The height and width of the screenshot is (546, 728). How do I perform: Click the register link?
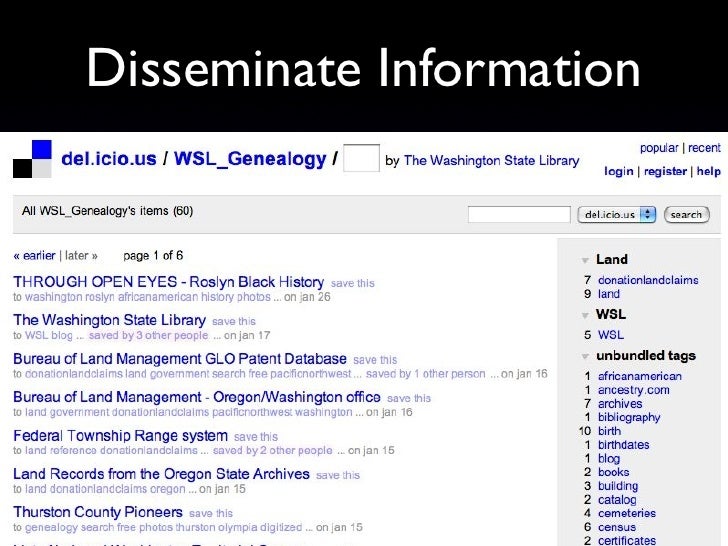pos(665,171)
